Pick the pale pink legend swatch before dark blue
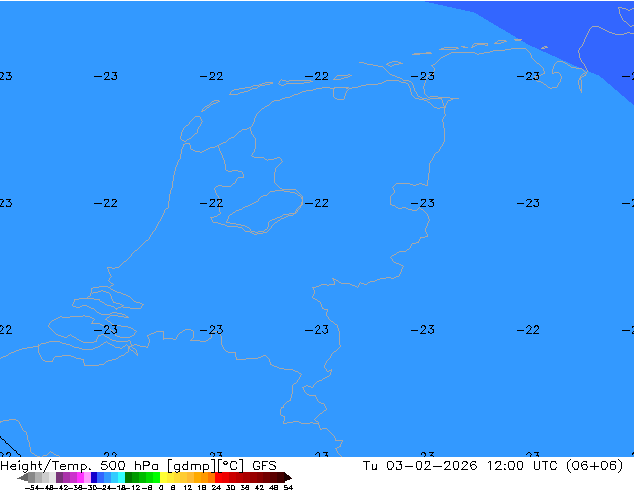 click(x=87, y=477)
